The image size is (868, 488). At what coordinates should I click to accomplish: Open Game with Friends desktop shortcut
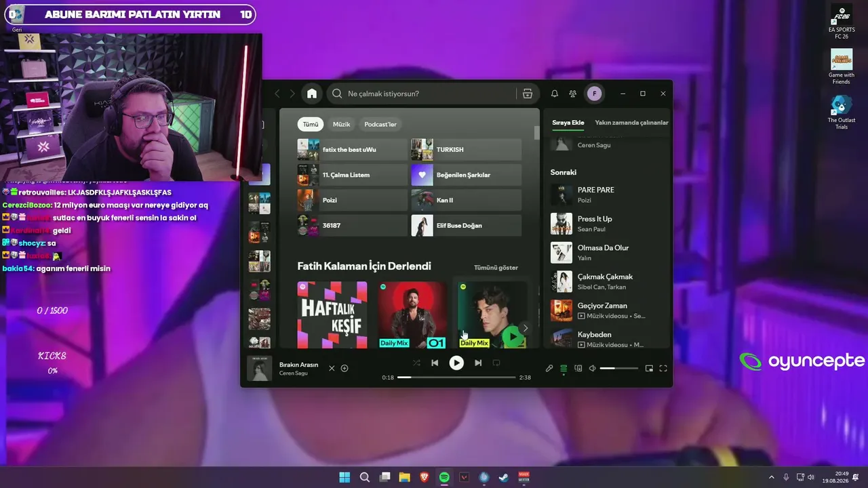pos(842,67)
